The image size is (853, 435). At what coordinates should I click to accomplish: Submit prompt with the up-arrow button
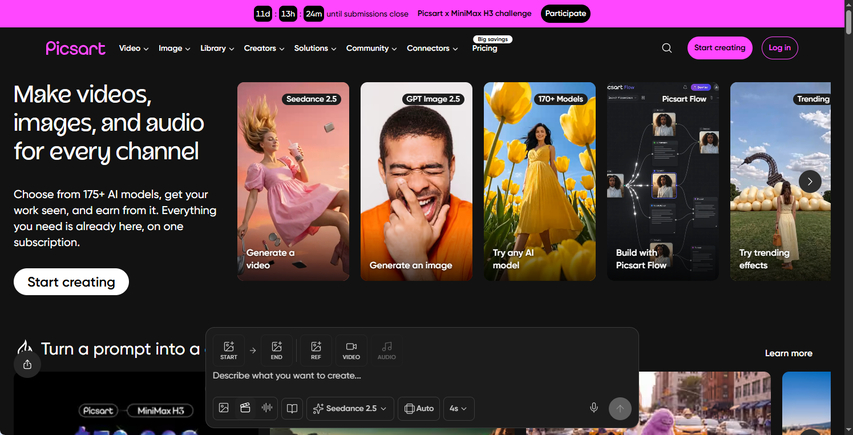620,408
